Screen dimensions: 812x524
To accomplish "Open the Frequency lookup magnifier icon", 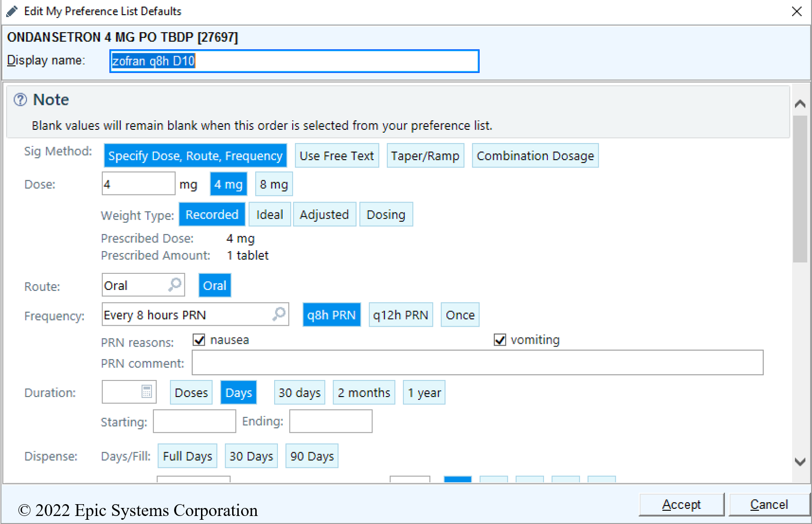I will pos(279,314).
